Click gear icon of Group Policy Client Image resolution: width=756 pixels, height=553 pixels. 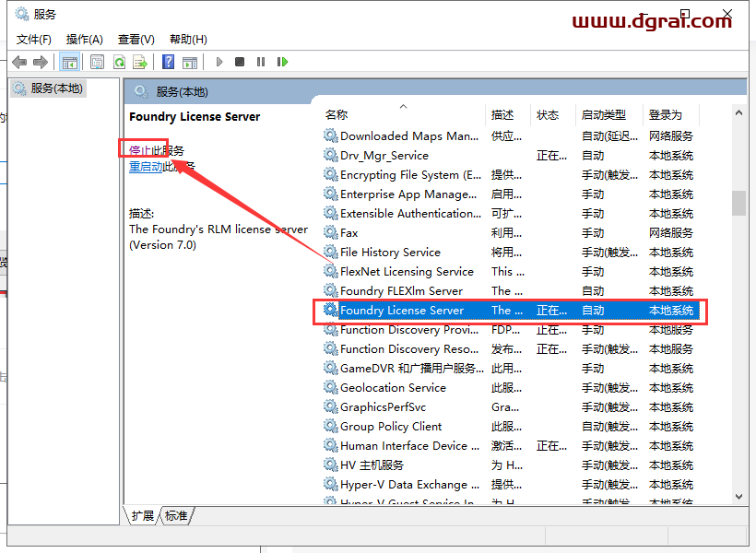(331, 426)
